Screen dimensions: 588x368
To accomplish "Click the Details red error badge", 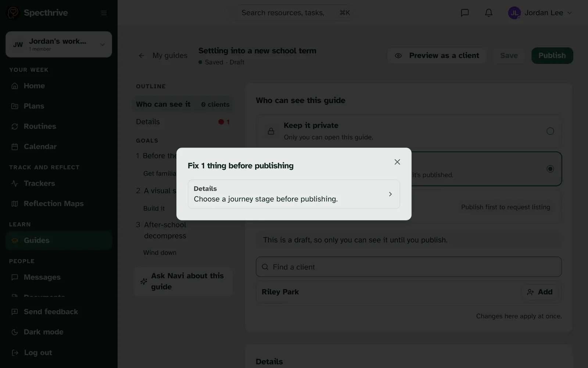I will coord(224,122).
